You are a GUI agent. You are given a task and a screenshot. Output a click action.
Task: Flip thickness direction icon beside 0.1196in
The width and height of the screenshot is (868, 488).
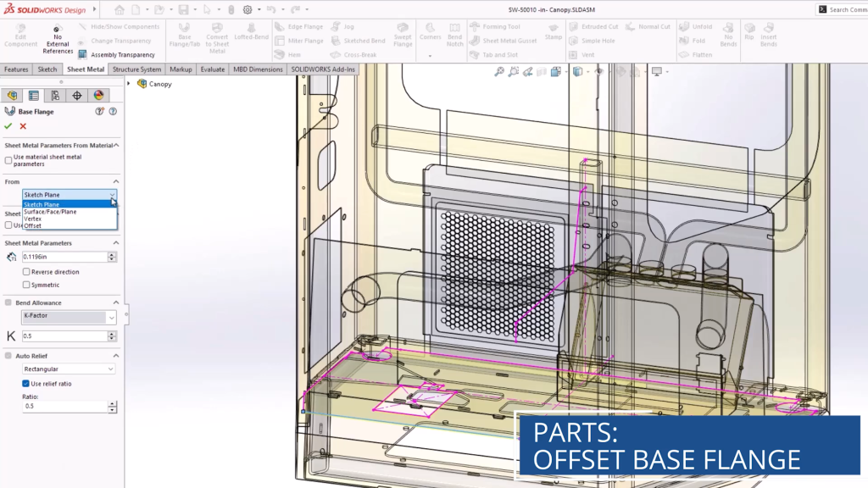(x=11, y=257)
